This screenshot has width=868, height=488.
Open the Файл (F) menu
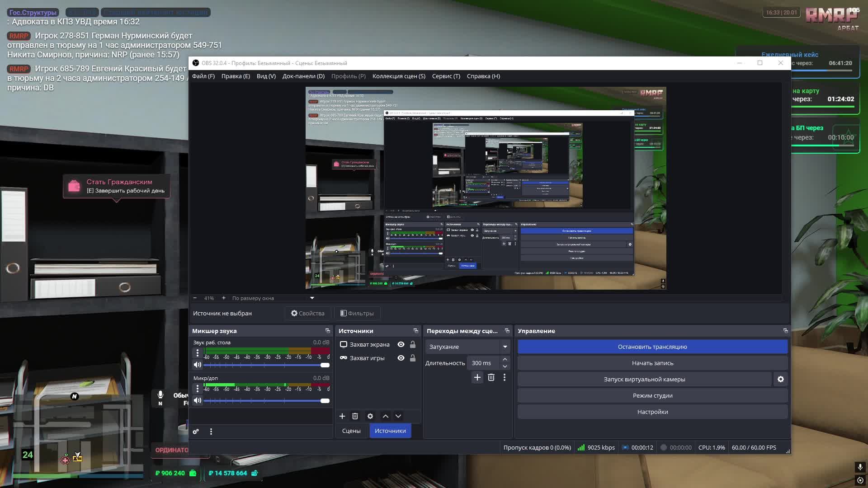pos(203,76)
